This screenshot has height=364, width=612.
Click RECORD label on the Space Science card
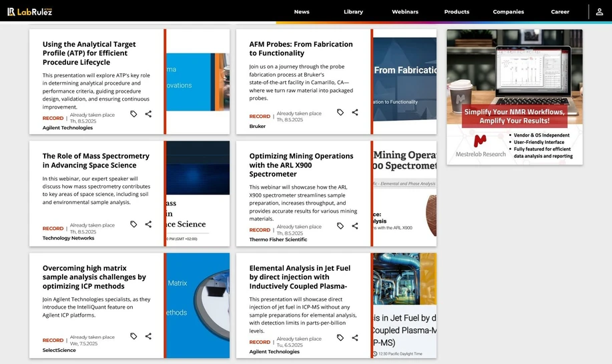53,229
